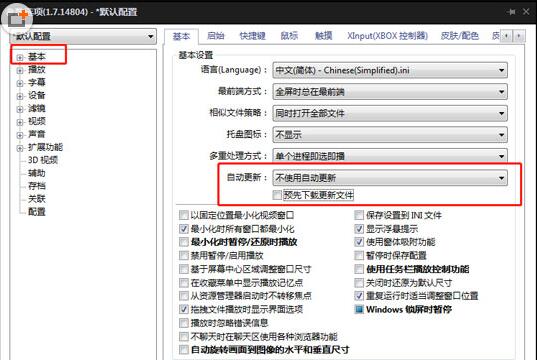This screenshot has width=537, height=360.
Task: Select the 播放 label in the tree
Action: click(37, 70)
